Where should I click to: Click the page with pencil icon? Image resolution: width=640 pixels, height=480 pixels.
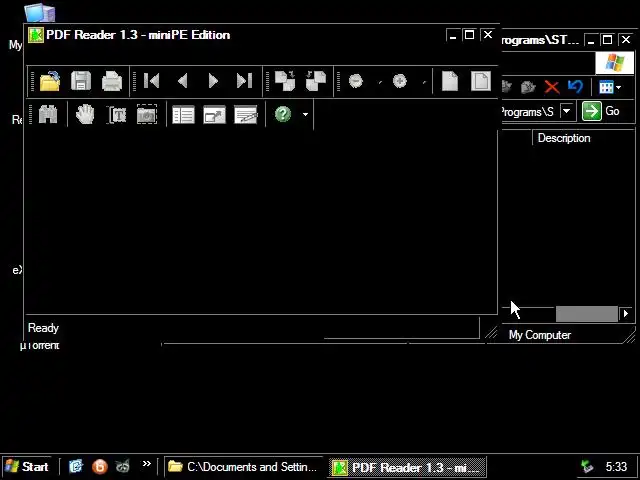tap(245, 115)
